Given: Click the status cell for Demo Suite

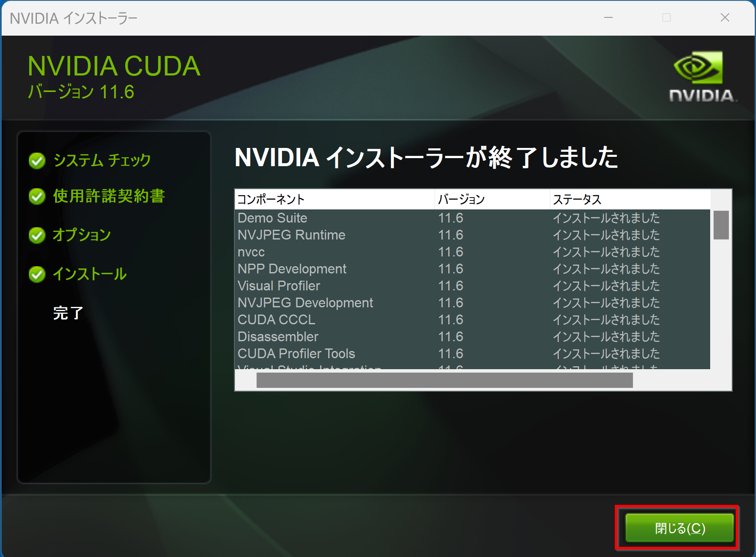Looking at the screenshot, I should coord(606,218).
